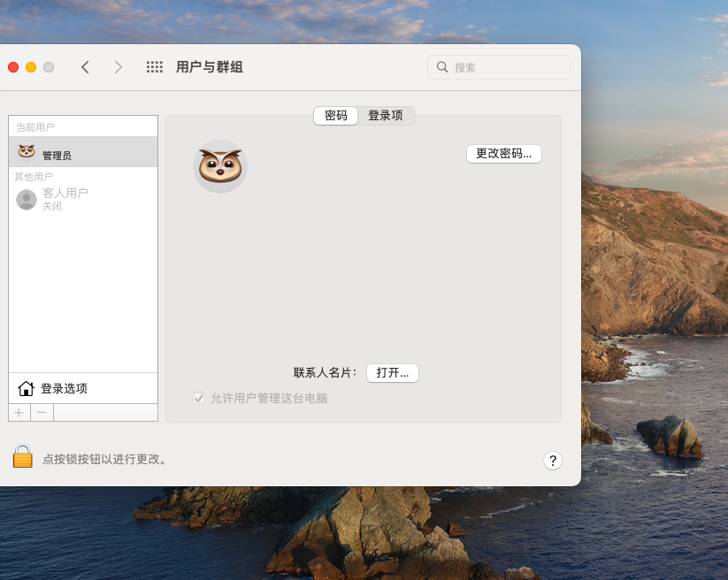
Task: Minimize window with the yellow button
Action: pyautogui.click(x=31, y=67)
